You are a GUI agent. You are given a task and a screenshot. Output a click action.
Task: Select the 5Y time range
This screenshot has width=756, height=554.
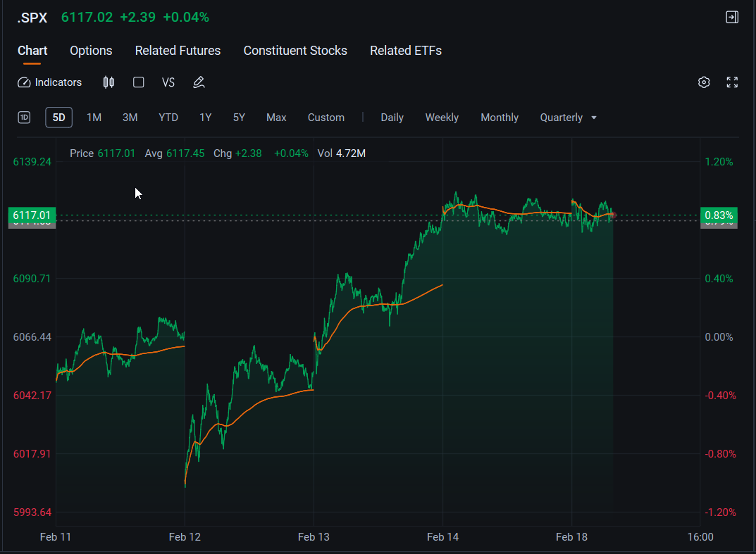click(239, 118)
